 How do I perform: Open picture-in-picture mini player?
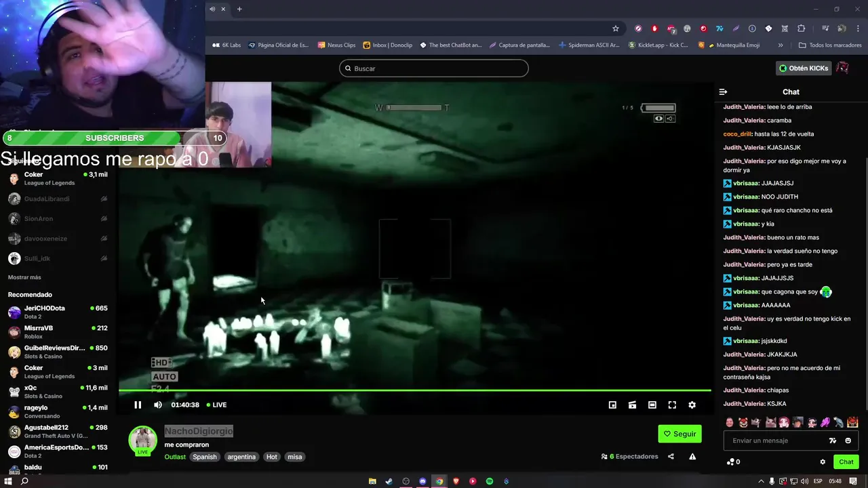coord(612,405)
